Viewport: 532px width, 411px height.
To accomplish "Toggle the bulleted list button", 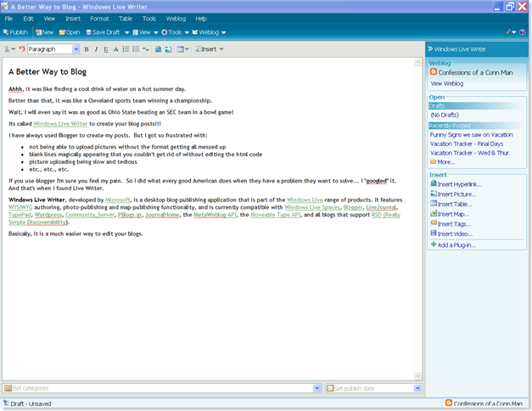I will tap(136, 49).
